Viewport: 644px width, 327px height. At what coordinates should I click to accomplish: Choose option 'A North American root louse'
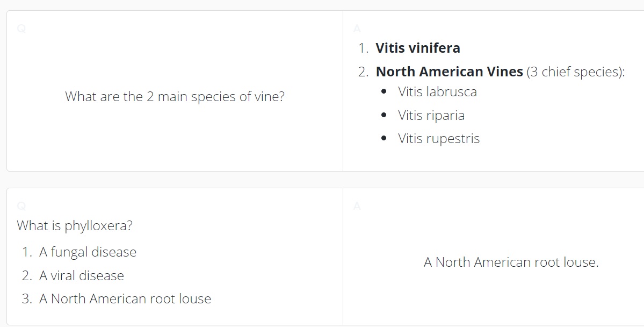(125, 299)
